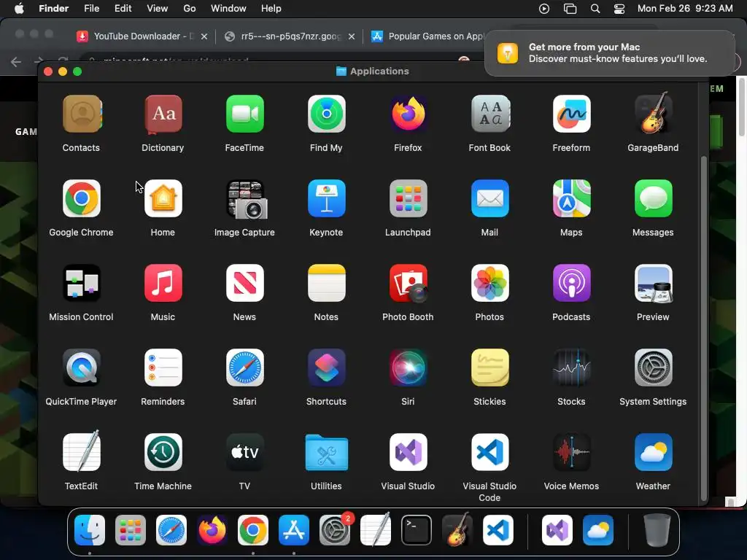Open the Finder menu
747x560 pixels.
tap(53, 9)
